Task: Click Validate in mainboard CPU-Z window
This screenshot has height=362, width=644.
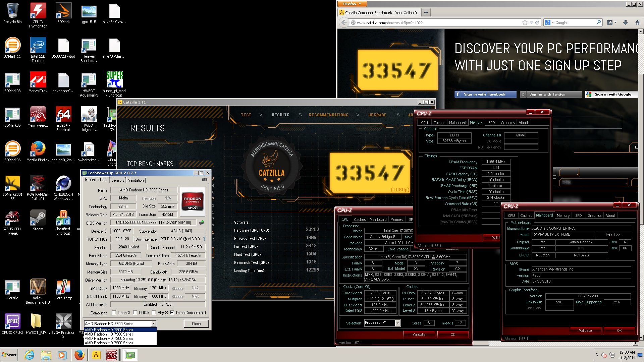Action: (x=585, y=330)
